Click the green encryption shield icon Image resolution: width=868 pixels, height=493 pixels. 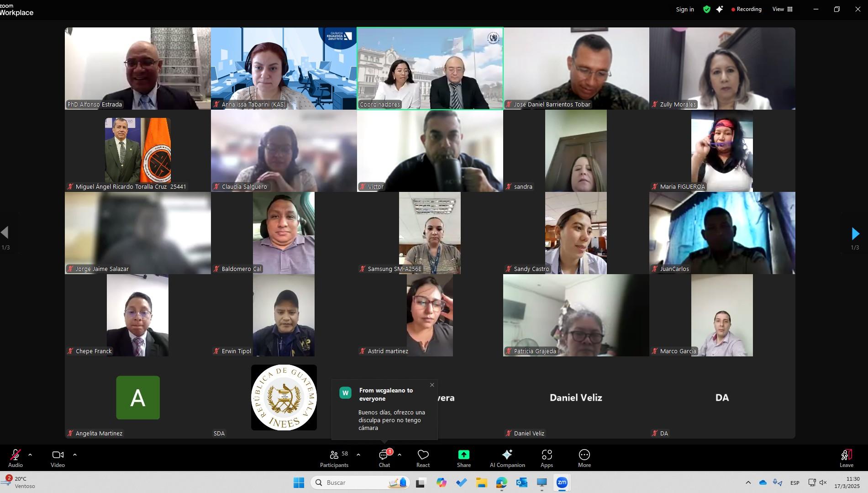[x=706, y=9]
